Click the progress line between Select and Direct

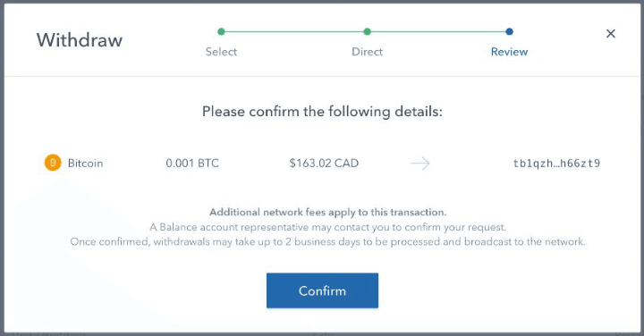coord(294,31)
